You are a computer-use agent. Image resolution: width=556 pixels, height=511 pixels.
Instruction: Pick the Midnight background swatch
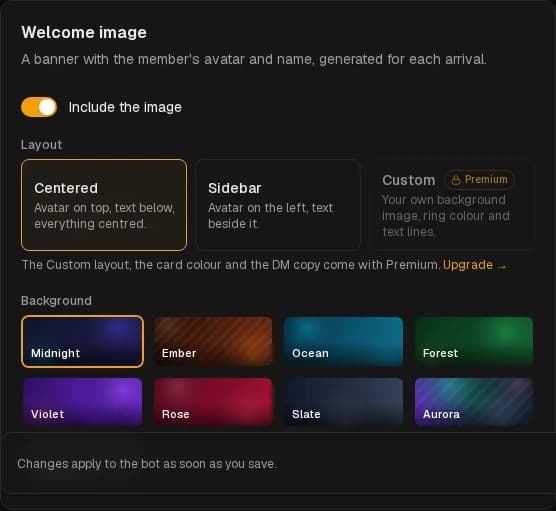coord(83,341)
